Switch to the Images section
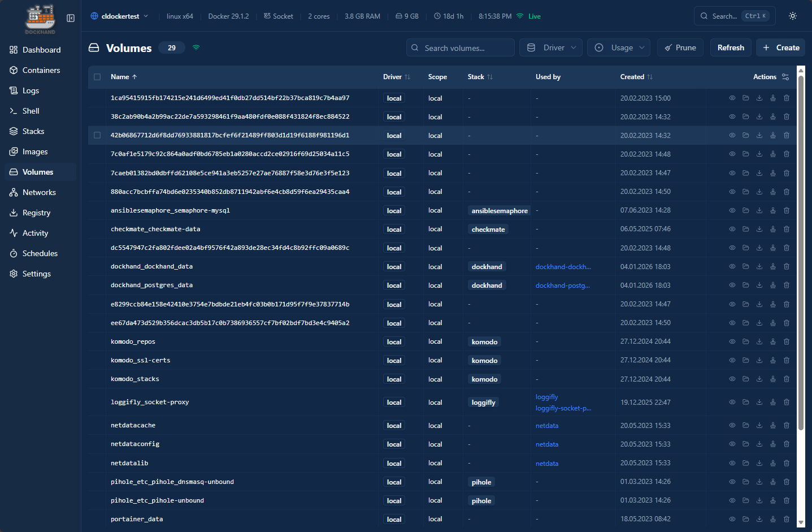812x532 pixels. coord(37,152)
